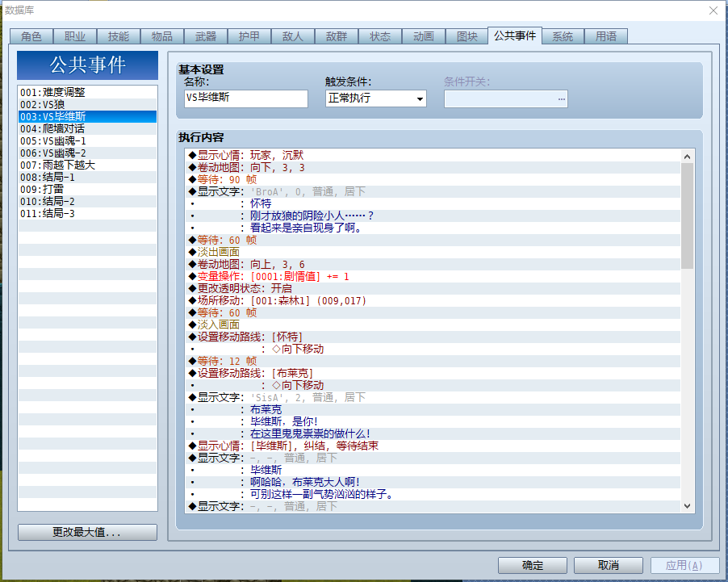
Task: Select common event 001:难度调整
Action: click(x=87, y=93)
